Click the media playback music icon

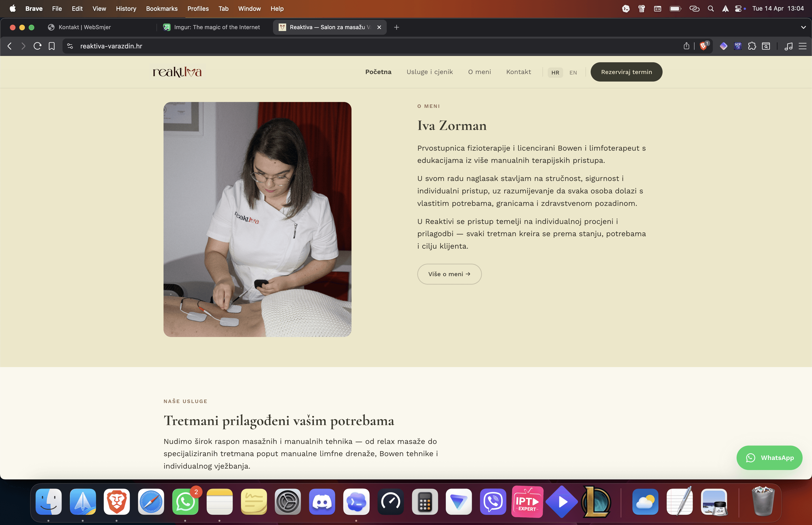[x=789, y=46]
